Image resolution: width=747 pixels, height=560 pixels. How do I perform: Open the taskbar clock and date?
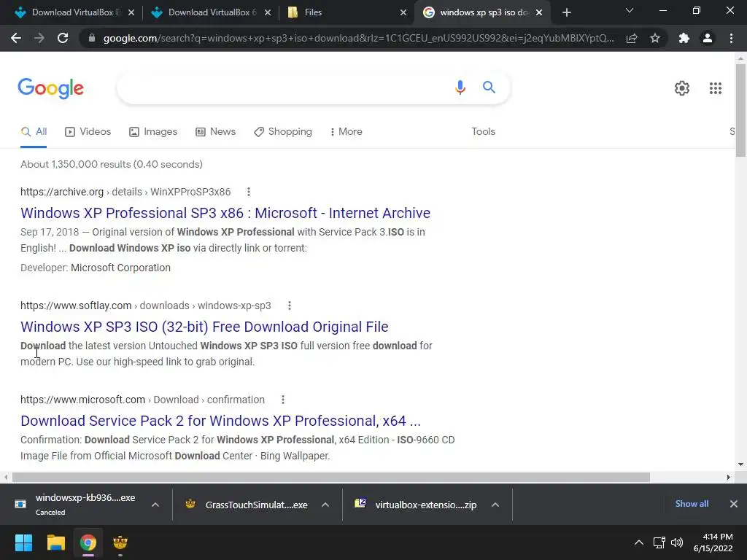click(713, 542)
